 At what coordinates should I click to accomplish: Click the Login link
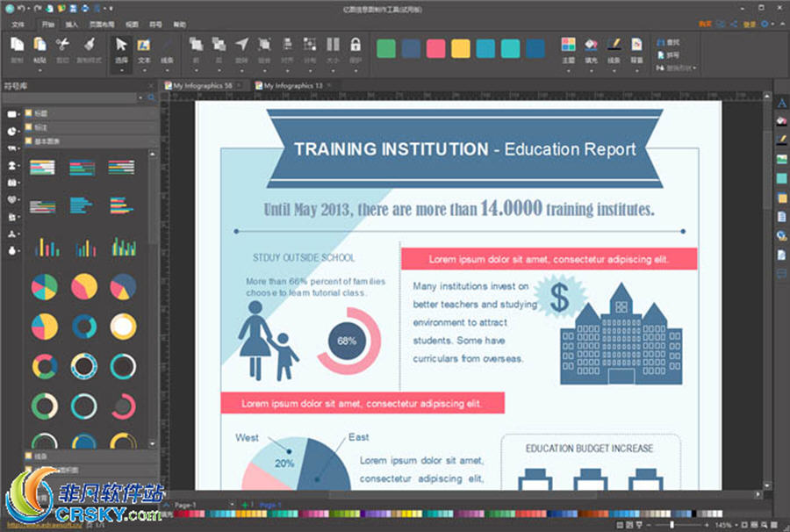(750, 25)
